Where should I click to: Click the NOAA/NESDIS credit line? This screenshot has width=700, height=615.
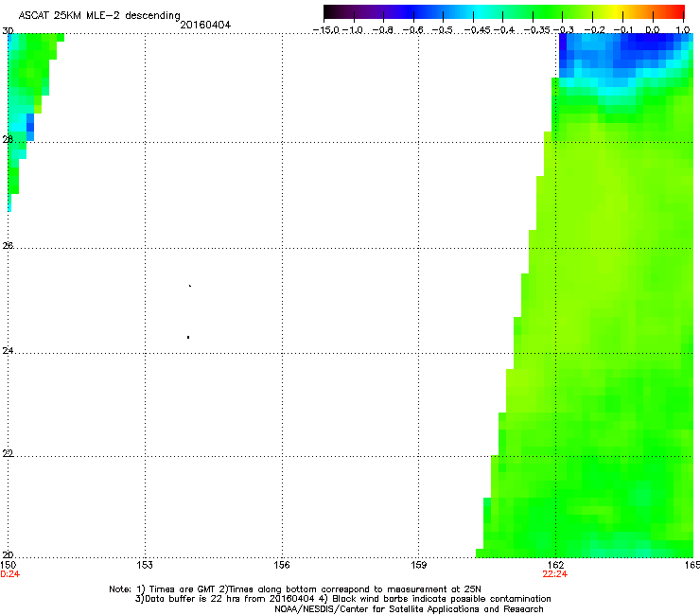tap(409, 609)
